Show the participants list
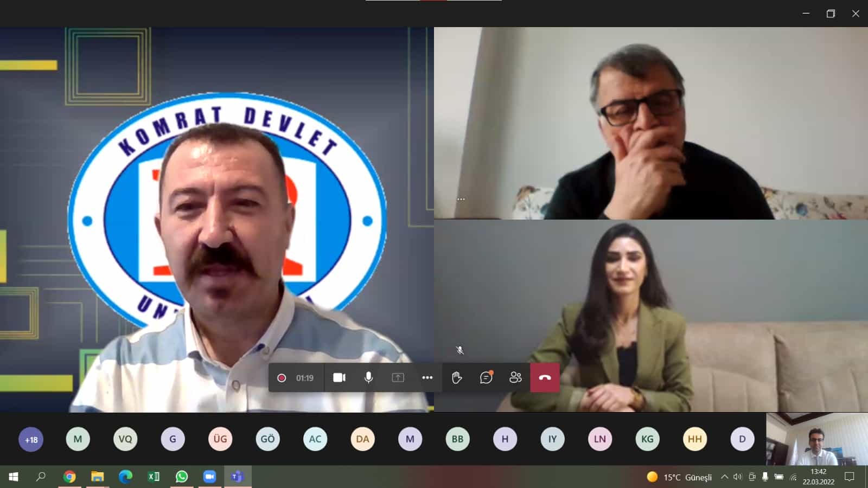The width and height of the screenshot is (868, 488). point(515,377)
